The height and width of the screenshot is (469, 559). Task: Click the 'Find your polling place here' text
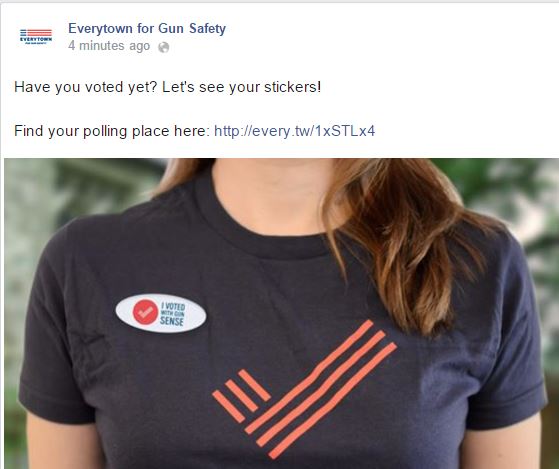pos(112,131)
